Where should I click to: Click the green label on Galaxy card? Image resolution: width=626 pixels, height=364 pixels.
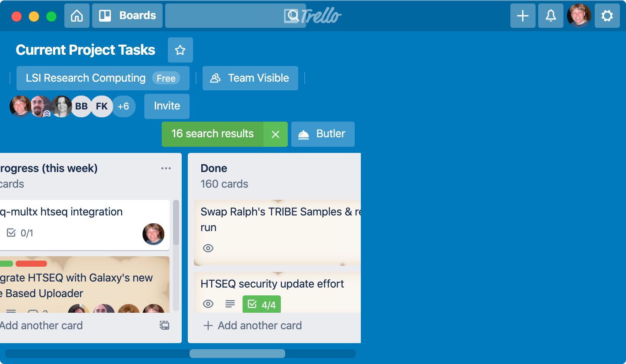click(x=6, y=264)
